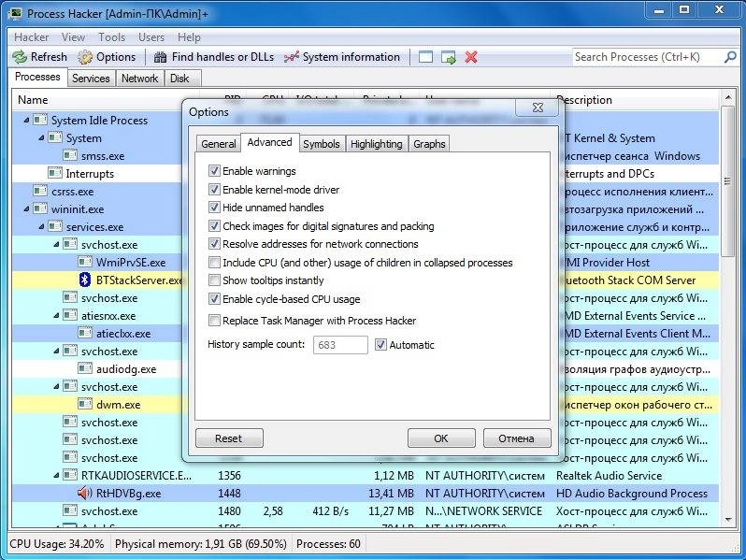Enable Show tooltips instantly
Viewport: 746px width, 560px height.
click(x=214, y=280)
